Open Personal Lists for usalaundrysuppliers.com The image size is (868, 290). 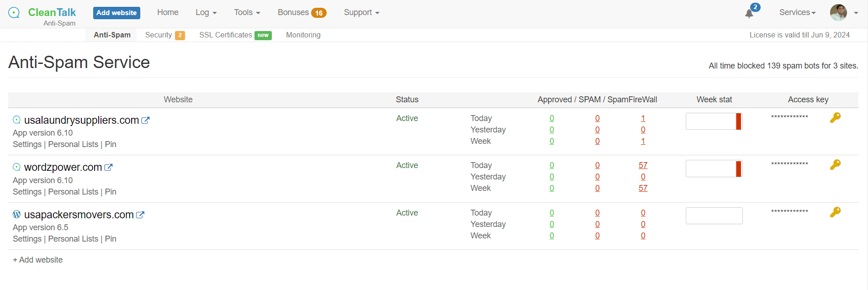point(73,144)
